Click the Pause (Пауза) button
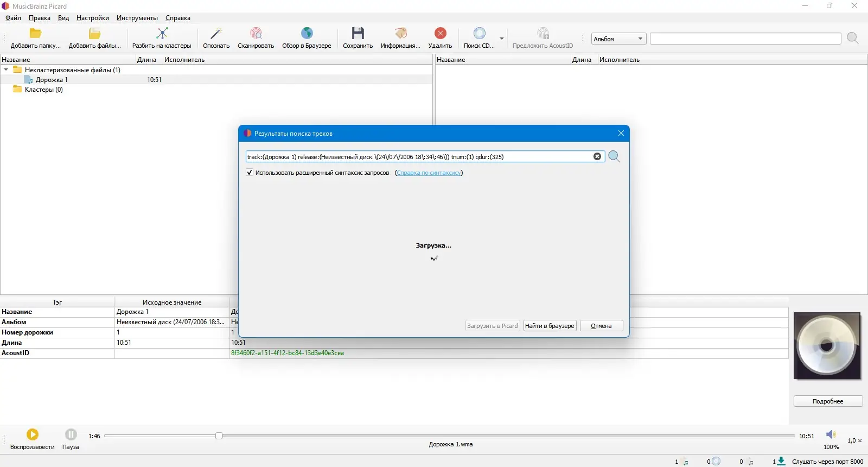This screenshot has width=868, height=467. pos(71,434)
